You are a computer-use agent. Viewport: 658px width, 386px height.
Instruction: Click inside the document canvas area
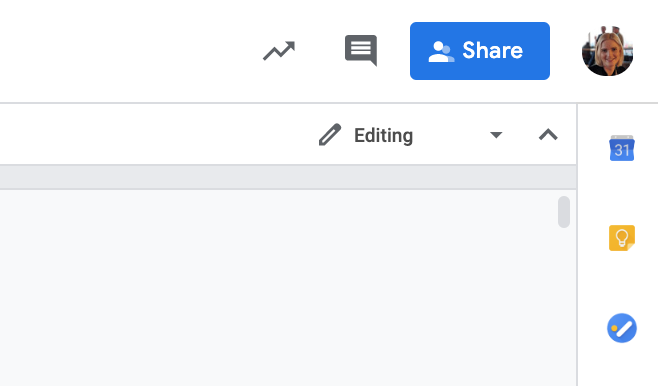277,288
